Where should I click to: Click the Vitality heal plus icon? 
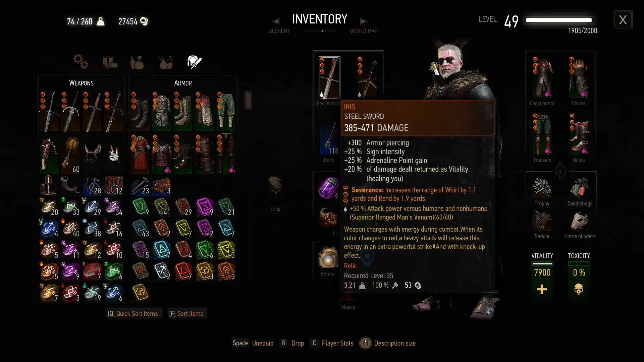pyautogui.click(x=542, y=289)
